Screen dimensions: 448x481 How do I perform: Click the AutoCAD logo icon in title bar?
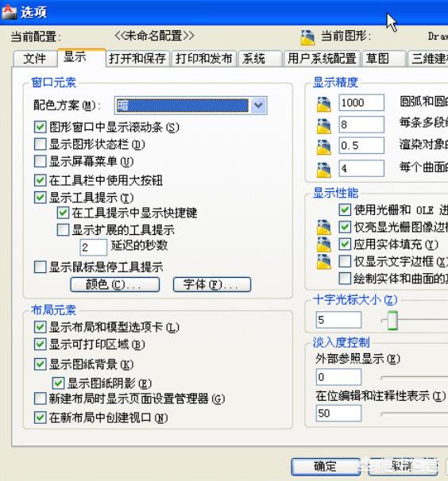tap(9, 12)
